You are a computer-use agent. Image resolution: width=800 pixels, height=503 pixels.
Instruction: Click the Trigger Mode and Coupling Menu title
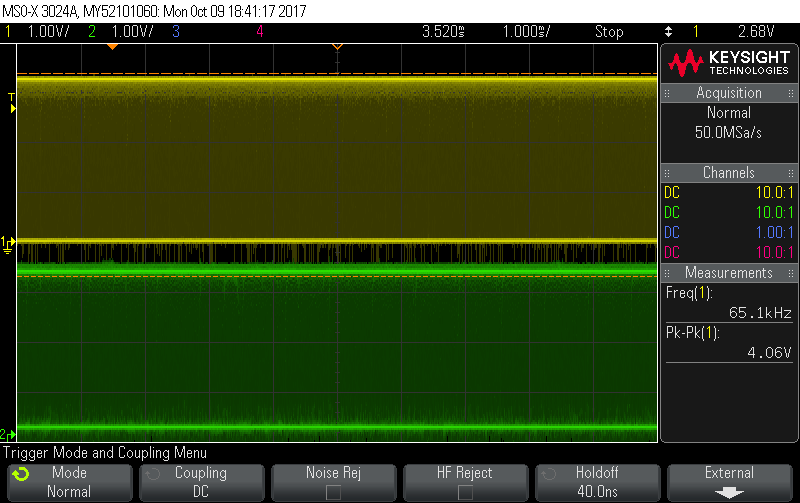click(105, 453)
